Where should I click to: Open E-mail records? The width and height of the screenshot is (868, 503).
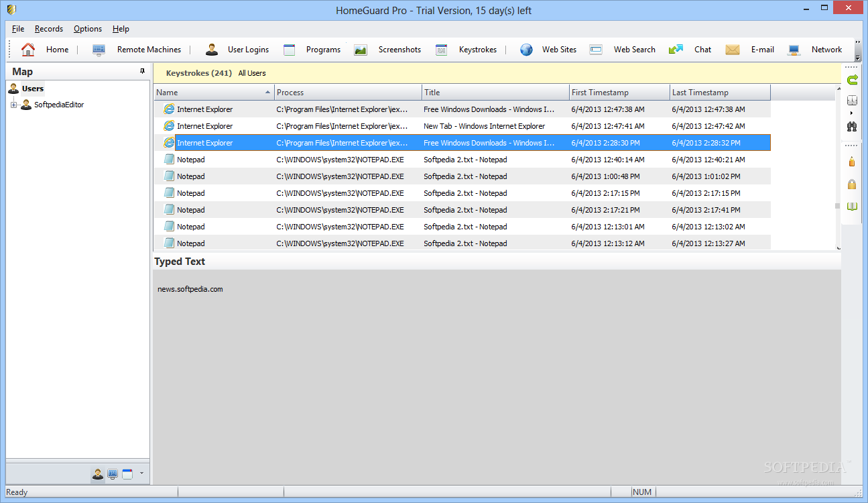pyautogui.click(x=749, y=50)
